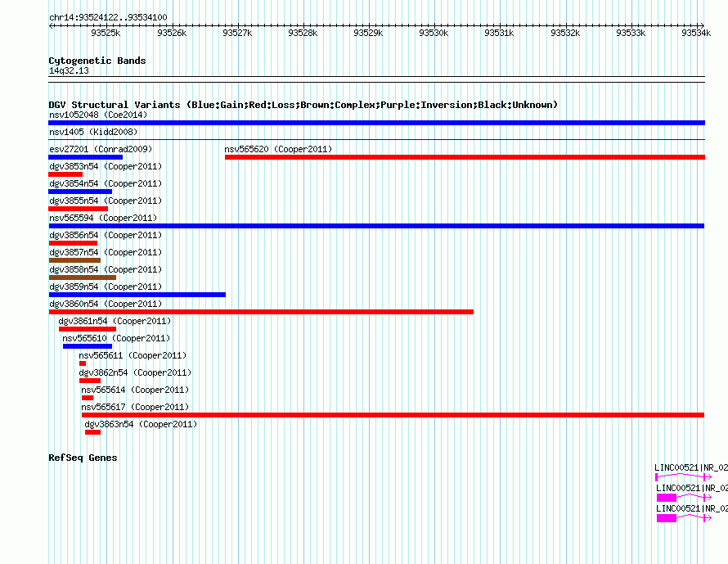Click the RefSeq Genes track title
The image size is (728, 564).
pos(83,458)
